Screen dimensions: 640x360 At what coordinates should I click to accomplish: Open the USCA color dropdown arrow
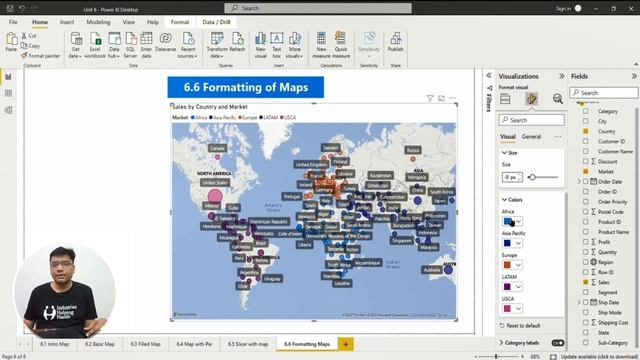tap(518, 309)
